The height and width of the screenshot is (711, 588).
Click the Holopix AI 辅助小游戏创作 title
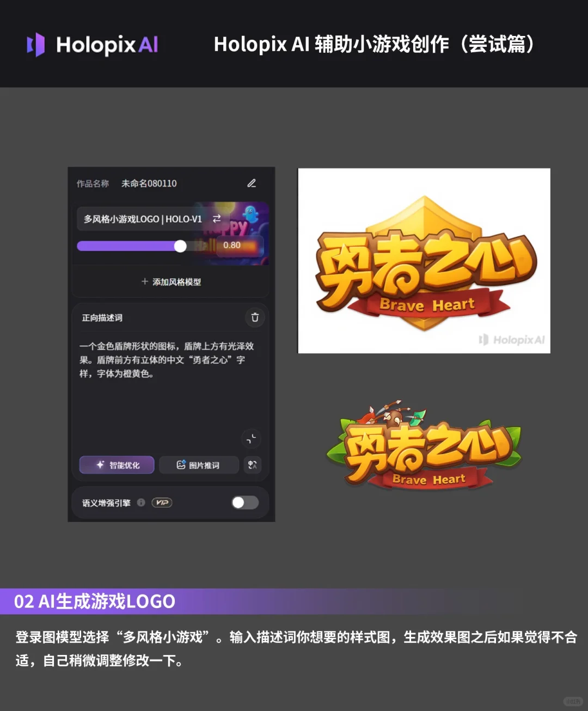[x=375, y=45]
